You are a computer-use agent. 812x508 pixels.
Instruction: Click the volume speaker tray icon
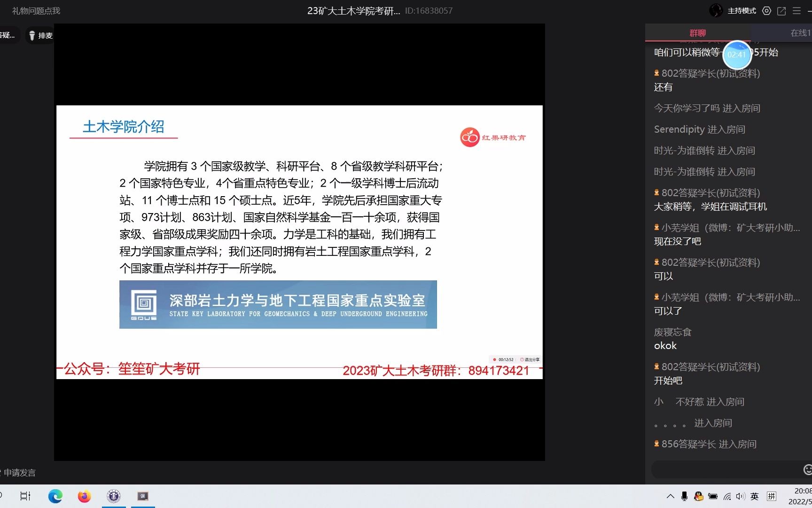coord(741,496)
